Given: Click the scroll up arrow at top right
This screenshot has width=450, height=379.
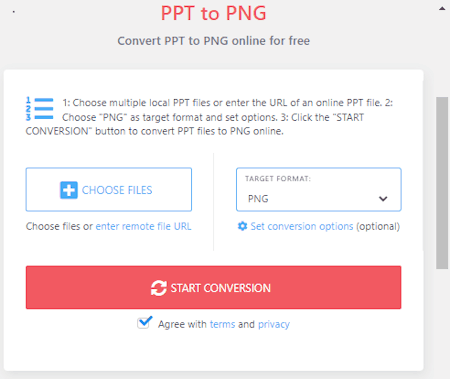Looking at the screenshot, I should click(x=442, y=9).
